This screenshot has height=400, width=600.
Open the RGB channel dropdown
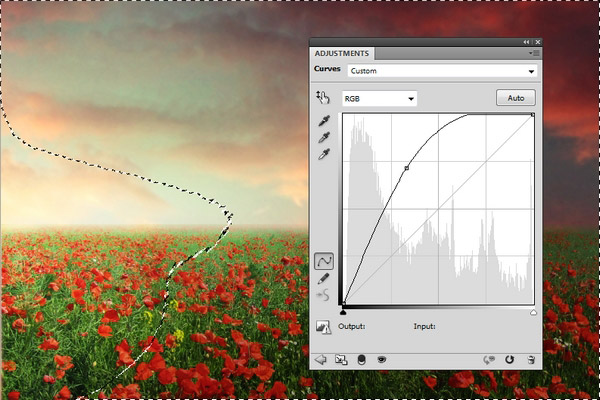[x=379, y=99]
